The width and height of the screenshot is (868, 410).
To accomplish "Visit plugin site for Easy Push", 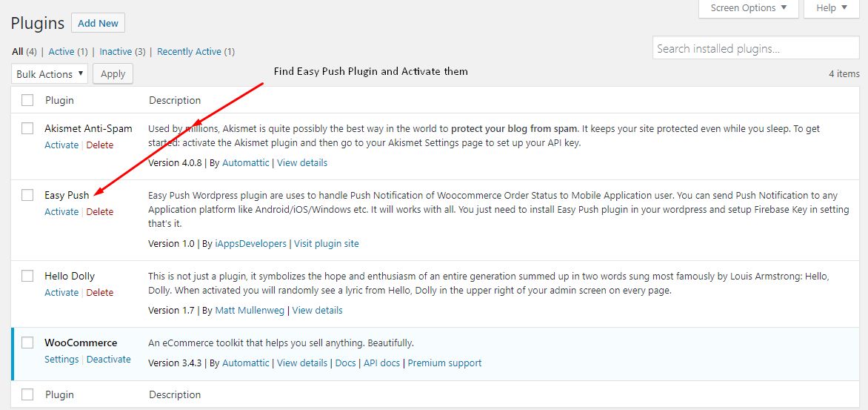I will coord(327,244).
